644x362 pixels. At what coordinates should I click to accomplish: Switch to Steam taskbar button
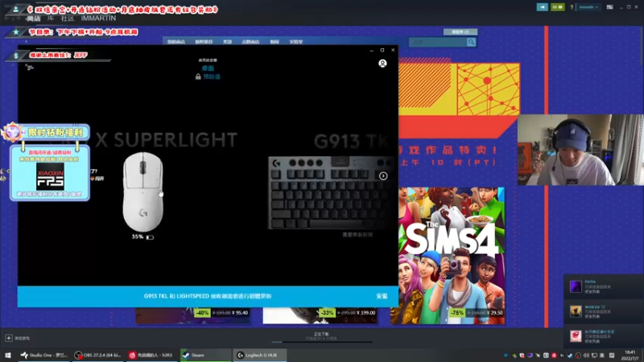tap(206, 356)
